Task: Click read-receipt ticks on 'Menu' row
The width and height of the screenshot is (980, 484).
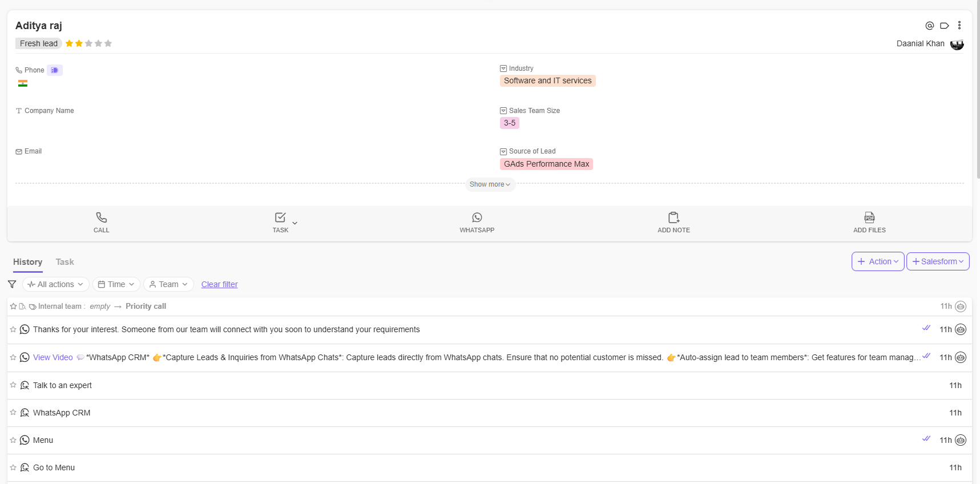Action: pos(926,438)
